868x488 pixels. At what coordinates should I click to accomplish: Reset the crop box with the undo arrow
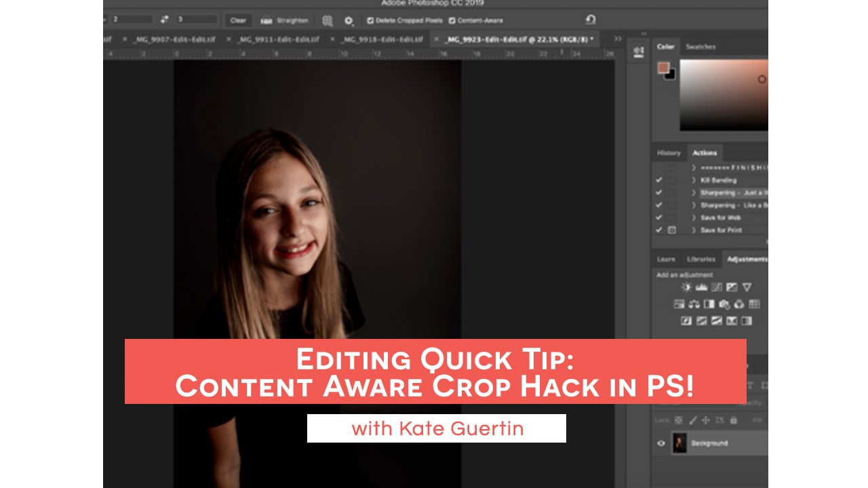click(590, 20)
